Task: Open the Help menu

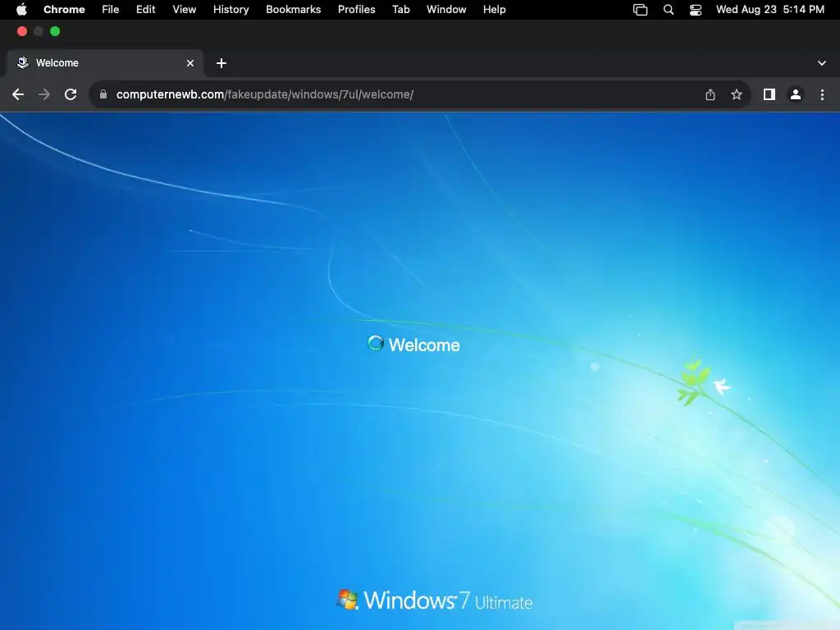Action: [x=495, y=10]
